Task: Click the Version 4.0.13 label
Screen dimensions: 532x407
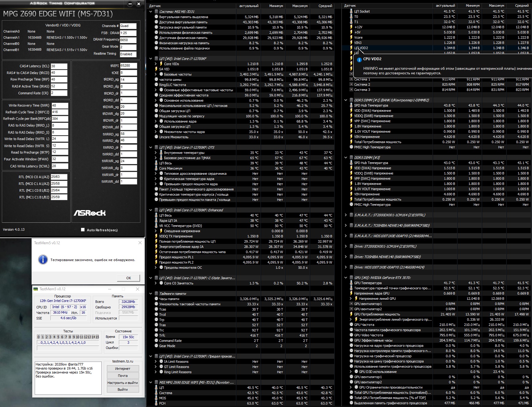Action: [14, 229]
